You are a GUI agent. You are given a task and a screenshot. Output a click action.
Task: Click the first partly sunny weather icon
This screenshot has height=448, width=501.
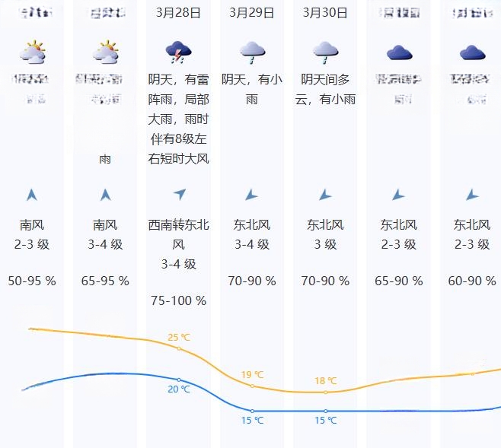pos(32,52)
